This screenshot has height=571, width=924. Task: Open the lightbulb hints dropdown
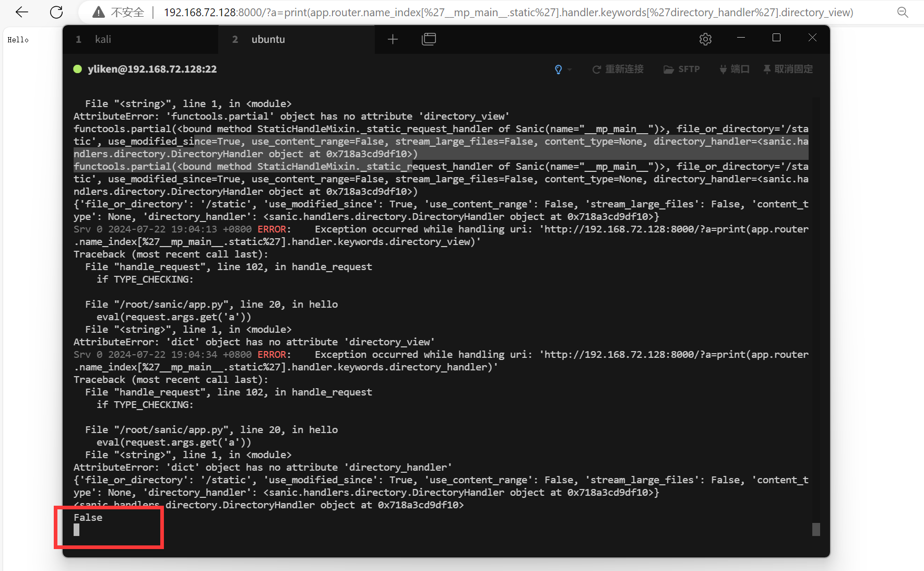(x=563, y=69)
